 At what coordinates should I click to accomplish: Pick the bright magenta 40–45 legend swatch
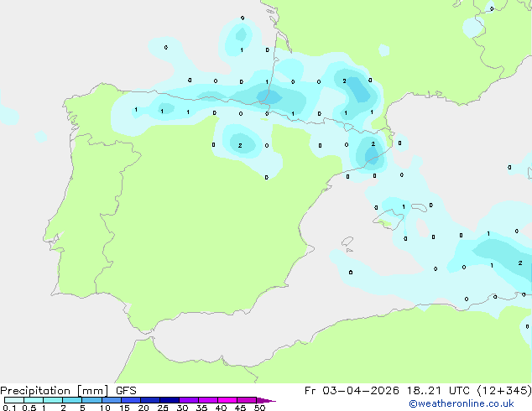227,400
